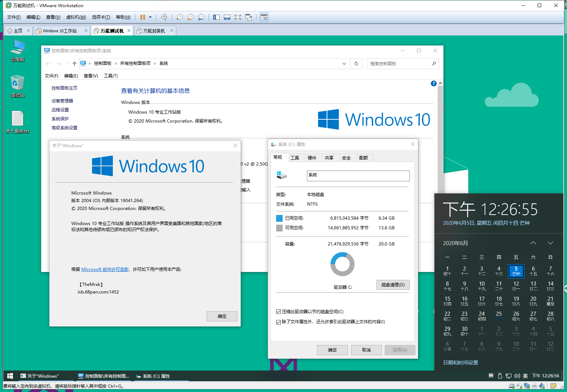
Task: Open the snapshot manager icon
Action: [201, 17]
